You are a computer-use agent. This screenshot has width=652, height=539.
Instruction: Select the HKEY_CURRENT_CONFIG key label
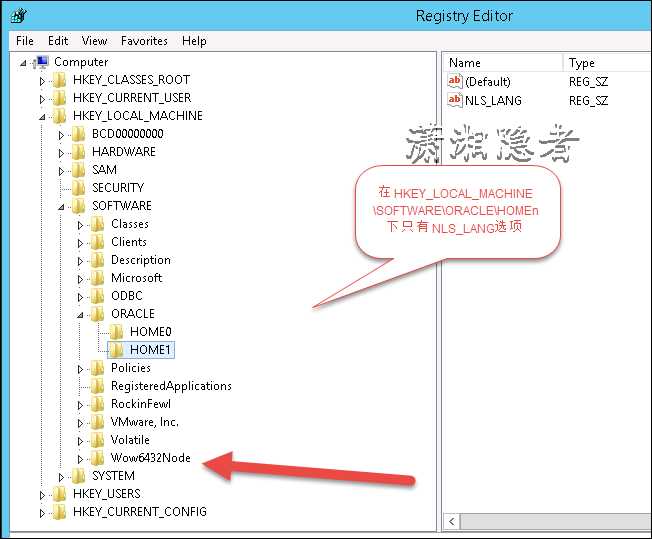140,512
